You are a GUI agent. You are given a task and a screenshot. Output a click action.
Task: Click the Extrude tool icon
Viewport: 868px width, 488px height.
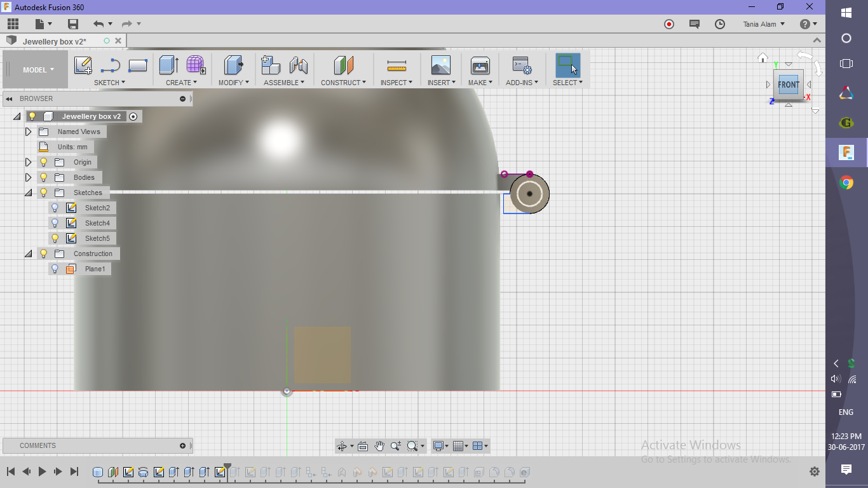point(168,65)
